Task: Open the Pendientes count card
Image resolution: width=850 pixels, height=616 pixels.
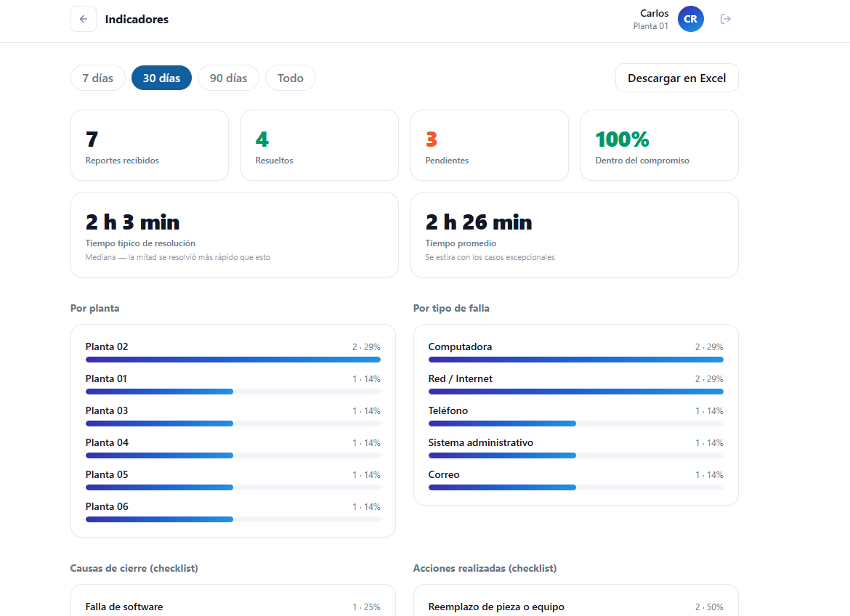Action: click(490, 145)
